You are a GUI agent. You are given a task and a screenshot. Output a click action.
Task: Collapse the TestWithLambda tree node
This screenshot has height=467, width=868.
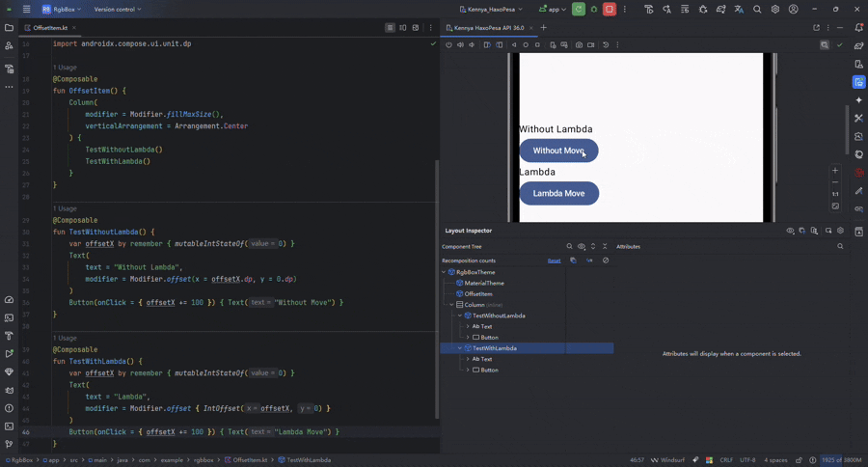point(460,348)
